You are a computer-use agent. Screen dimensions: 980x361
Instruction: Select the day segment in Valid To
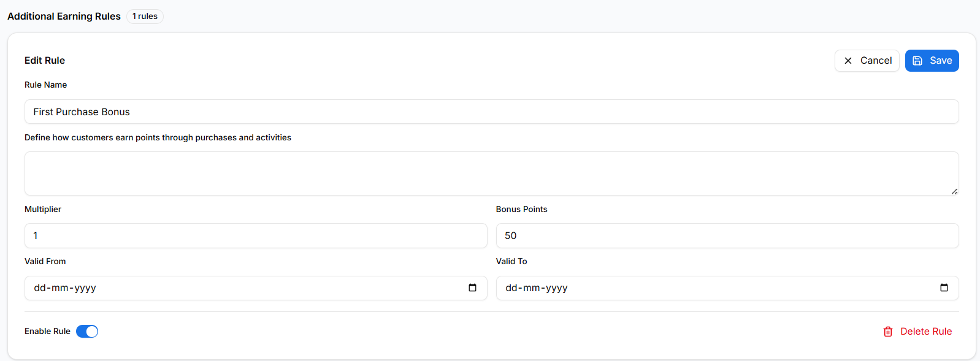tap(511, 288)
